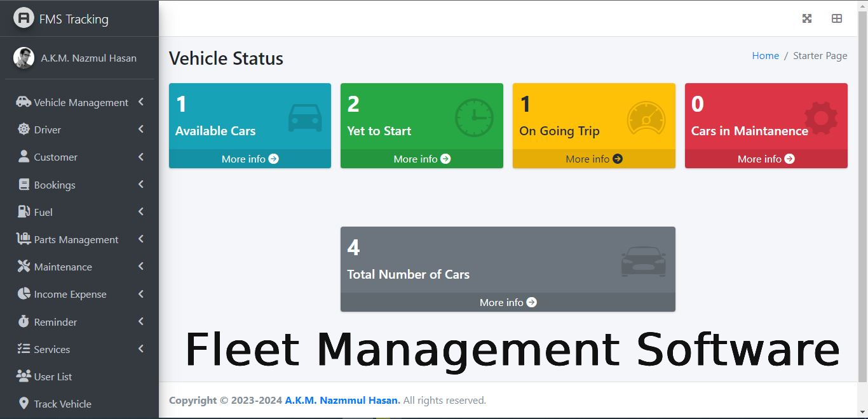Screen dimensions: 868x419
Task: Click the grid layout icon top right
Action: pos(836,18)
